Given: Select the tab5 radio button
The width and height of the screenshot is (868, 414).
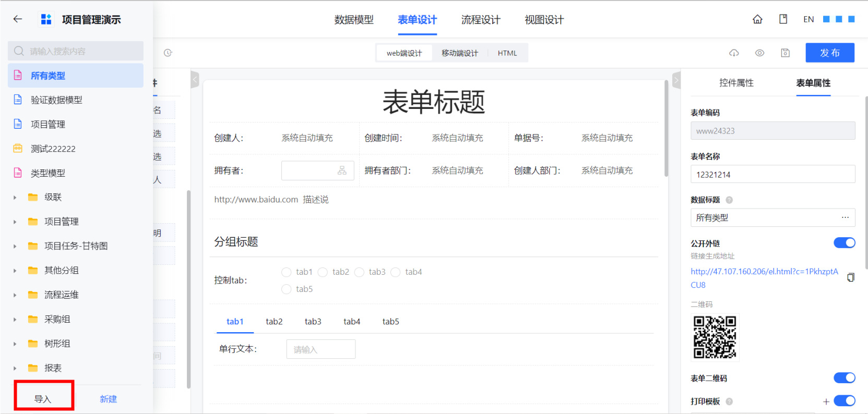Looking at the screenshot, I should [286, 289].
